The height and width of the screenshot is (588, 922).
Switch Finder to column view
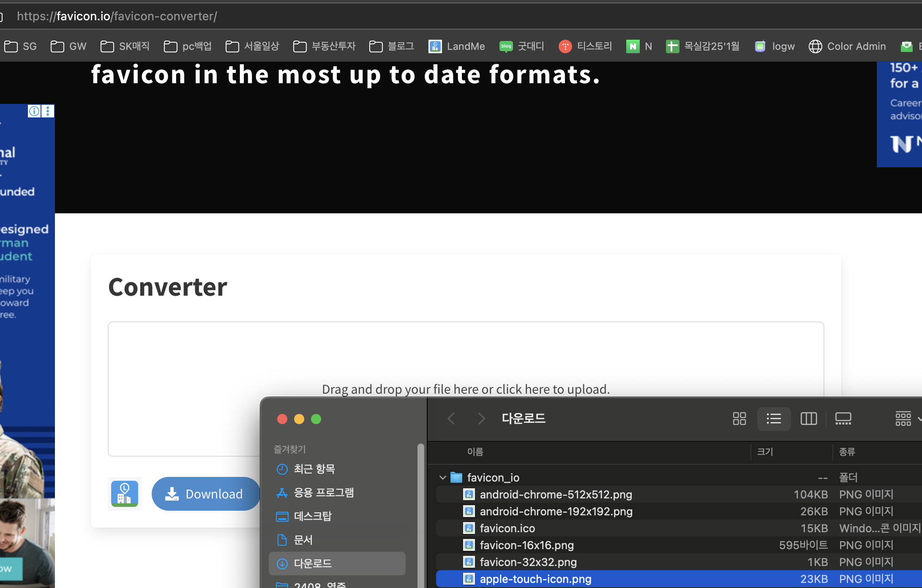pyautogui.click(x=808, y=419)
